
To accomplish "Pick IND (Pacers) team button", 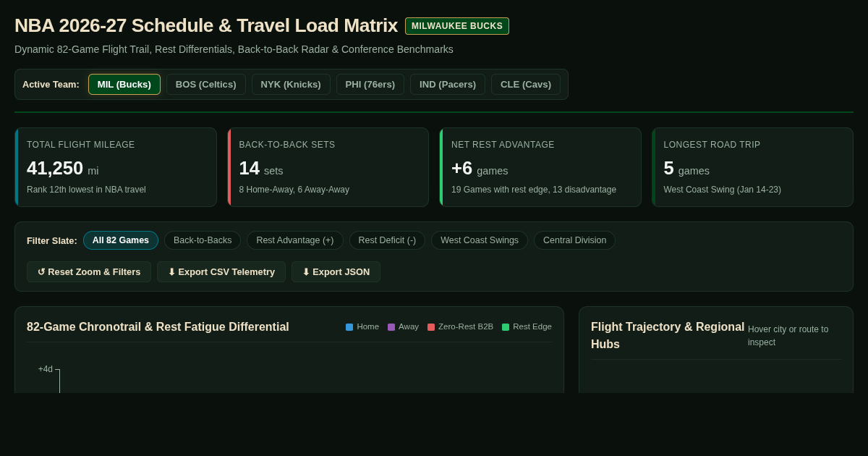I will pyautogui.click(x=448, y=84).
